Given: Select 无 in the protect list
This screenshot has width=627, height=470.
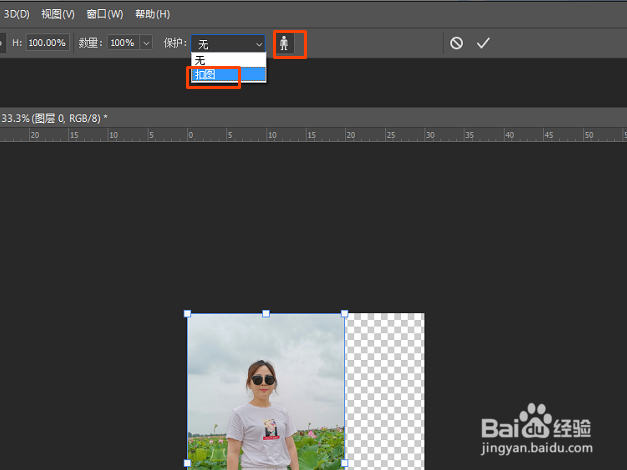Looking at the screenshot, I should tap(228, 60).
